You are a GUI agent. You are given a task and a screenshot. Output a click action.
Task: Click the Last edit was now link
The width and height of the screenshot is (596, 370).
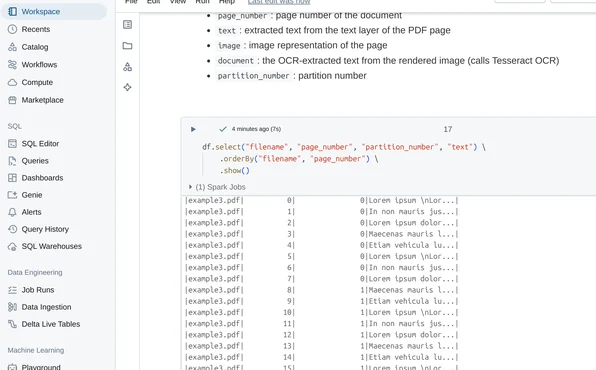(x=279, y=2)
